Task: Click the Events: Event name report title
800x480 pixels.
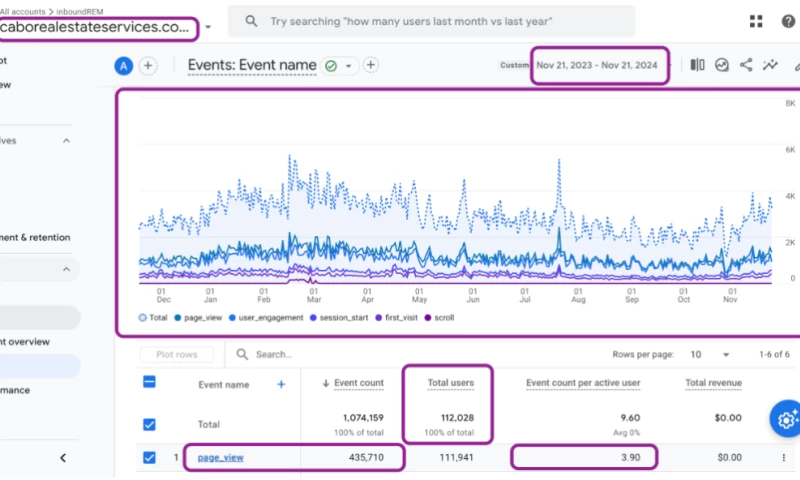Action: (x=252, y=65)
